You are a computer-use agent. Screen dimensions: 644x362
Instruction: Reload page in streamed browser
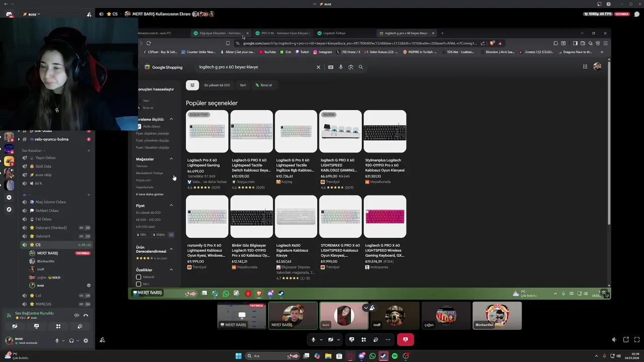148,43
